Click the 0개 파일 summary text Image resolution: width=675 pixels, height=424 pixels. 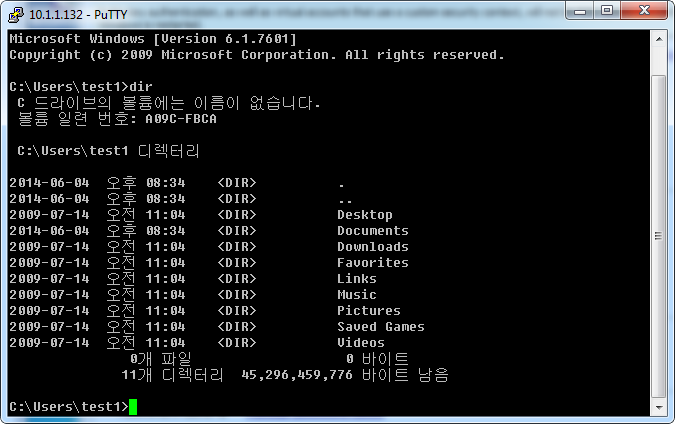pos(161,359)
